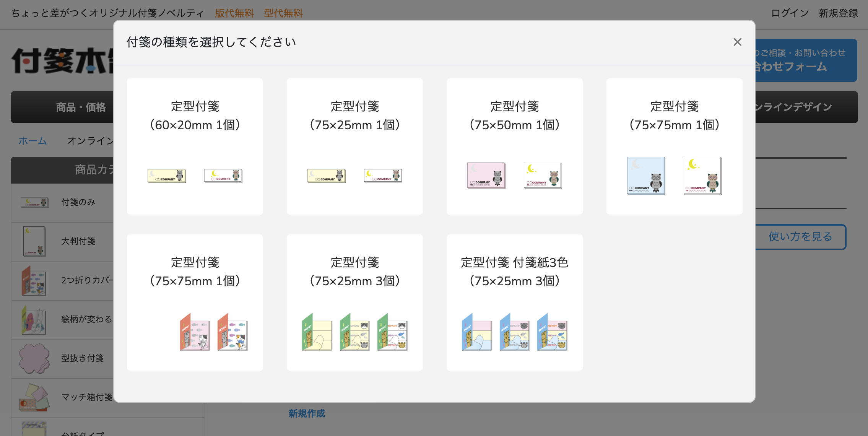
Task: Open the 型抜き付箋 category icon
Action: click(x=34, y=358)
